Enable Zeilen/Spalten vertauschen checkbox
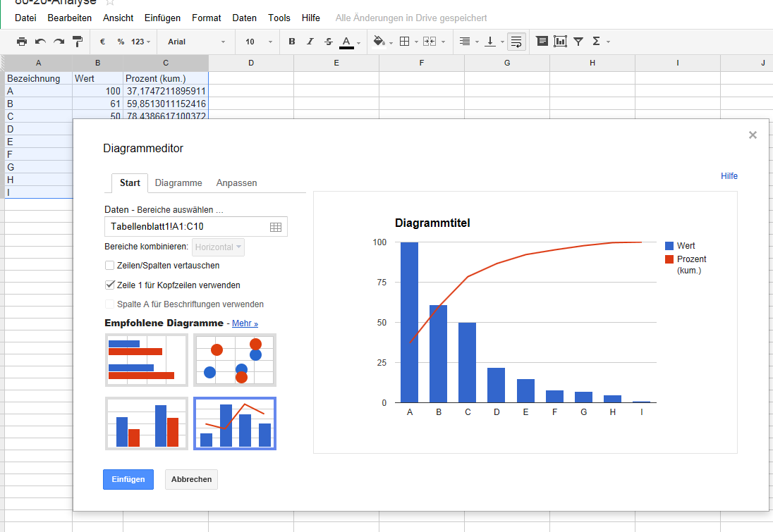The width and height of the screenshot is (773, 532). pos(109,266)
